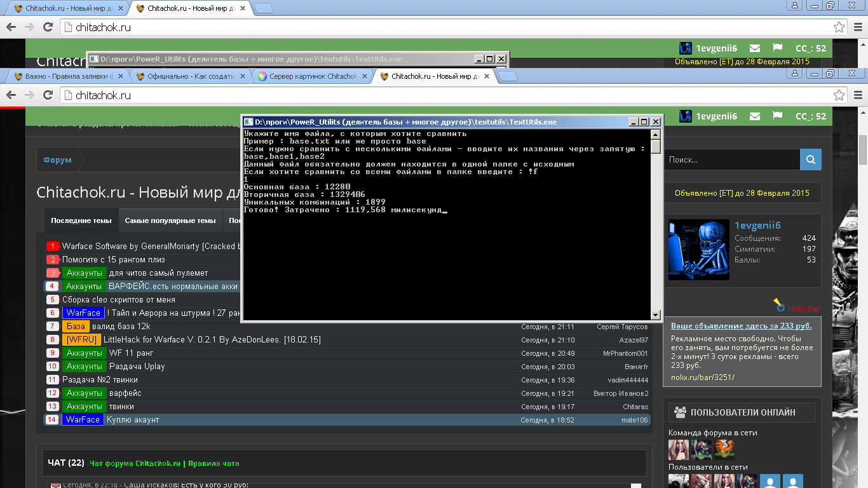Screen dimensions: 868x488
Task: Click the Nolix Bar logo icon
Action: [x=778, y=304]
